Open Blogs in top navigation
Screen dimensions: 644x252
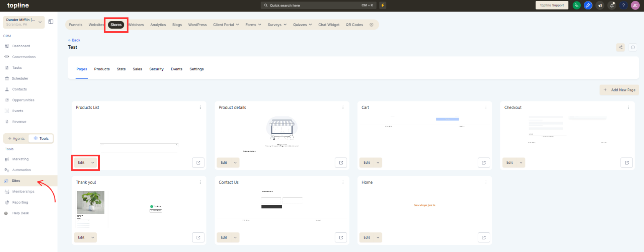coord(177,25)
